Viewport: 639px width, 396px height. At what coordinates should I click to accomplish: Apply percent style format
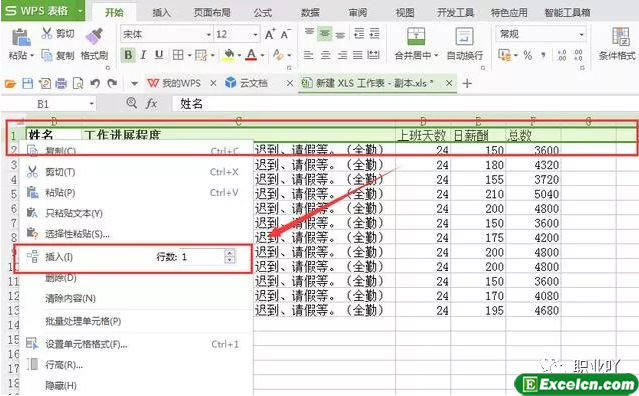528,55
